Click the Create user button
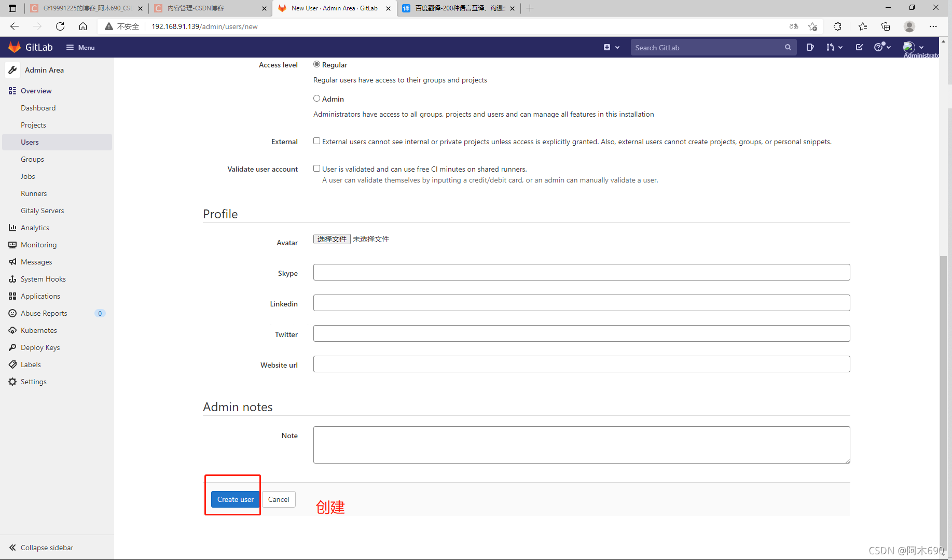The width and height of the screenshot is (952, 560). (x=235, y=499)
